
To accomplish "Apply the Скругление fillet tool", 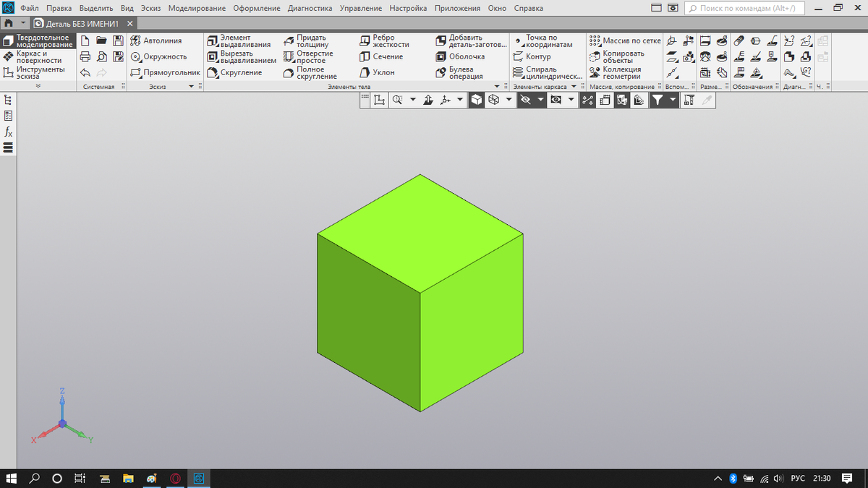I will pyautogui.click(x=234, y=72).
